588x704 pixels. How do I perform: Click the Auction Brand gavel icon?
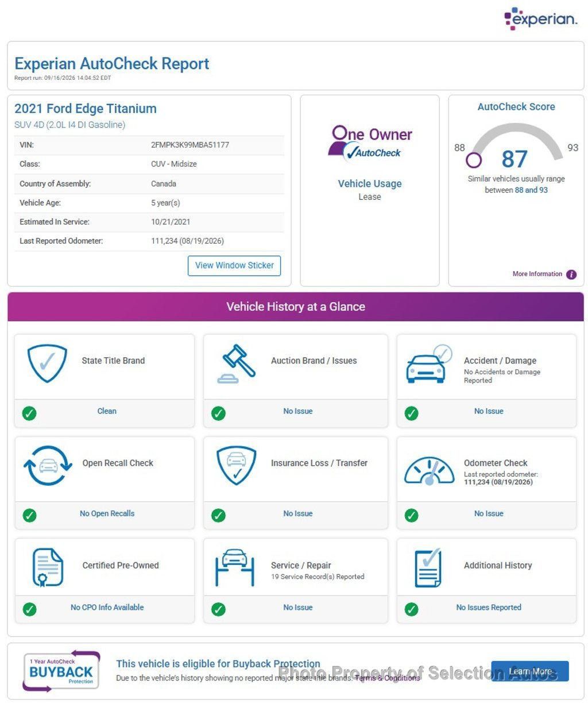(x=236, y=363)
